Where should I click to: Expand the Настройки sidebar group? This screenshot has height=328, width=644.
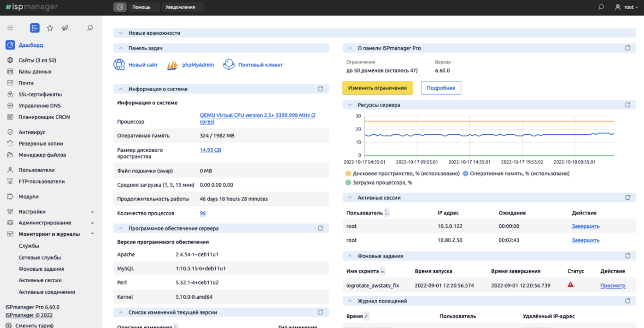[51, 212]
